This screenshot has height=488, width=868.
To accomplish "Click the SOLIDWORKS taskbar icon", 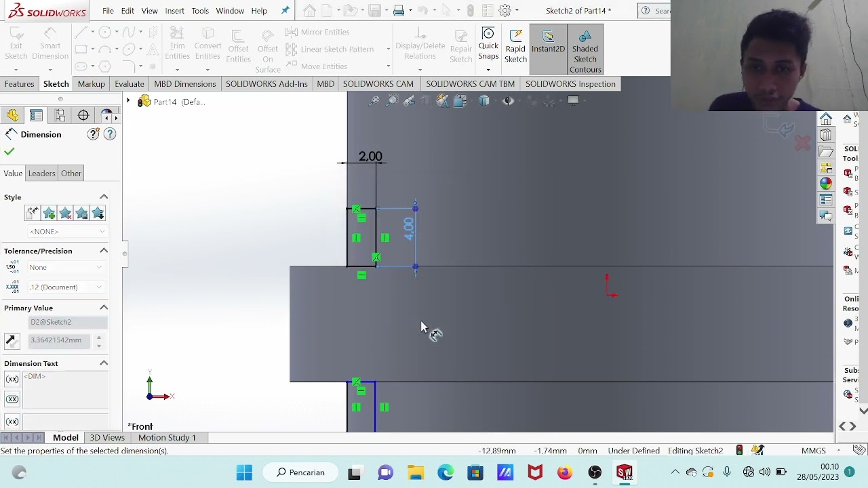I will pos(625,472).
